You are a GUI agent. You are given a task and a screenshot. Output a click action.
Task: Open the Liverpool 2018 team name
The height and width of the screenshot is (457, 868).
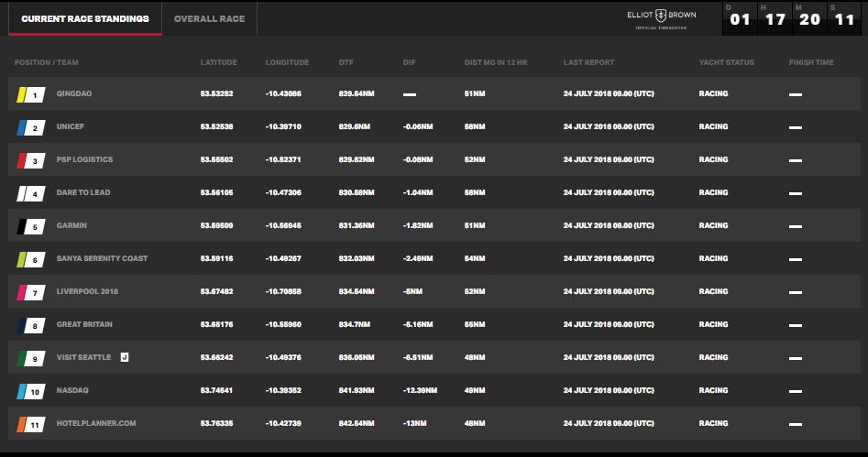click(x=87, y=291)
